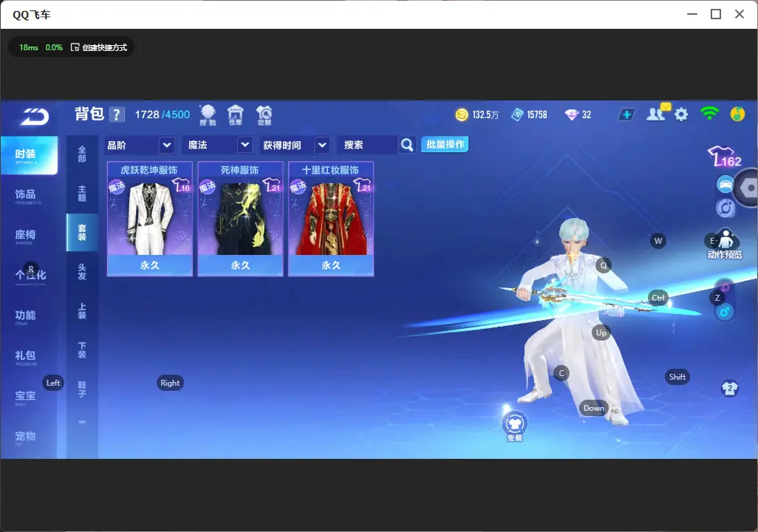Click the blue plus recharge icon
The image size is (758, 532).
(626, 115)
